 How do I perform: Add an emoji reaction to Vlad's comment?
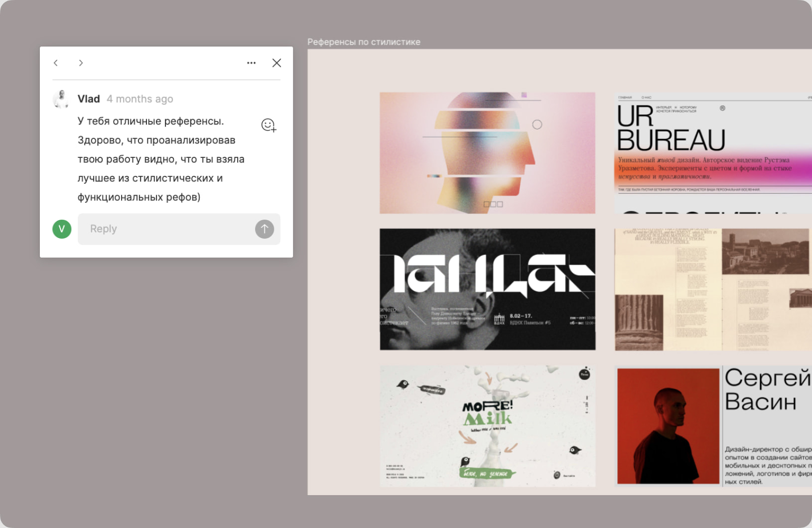click(269, 125)
